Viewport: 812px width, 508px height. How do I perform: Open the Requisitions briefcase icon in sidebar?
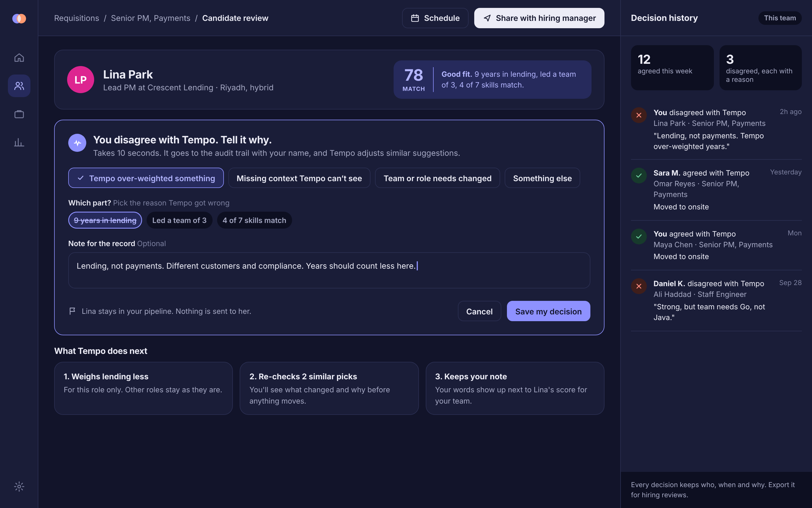click(19, 114)
